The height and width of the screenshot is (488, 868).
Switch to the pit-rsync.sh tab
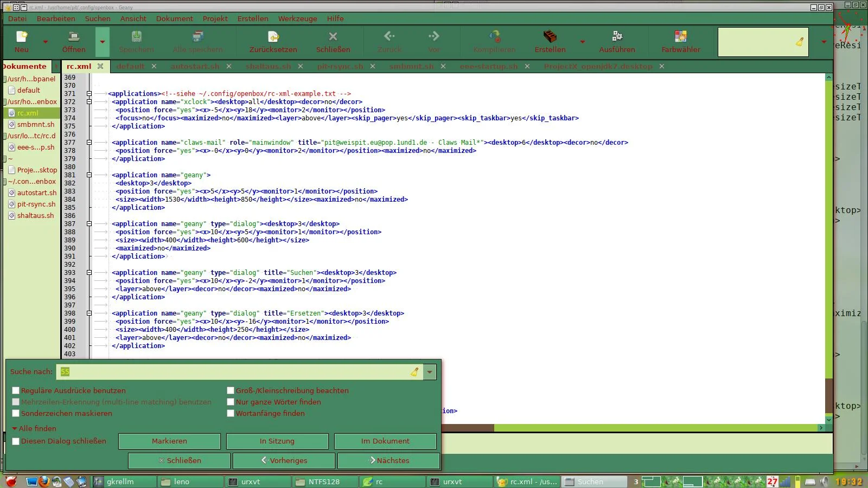[340, 66]
